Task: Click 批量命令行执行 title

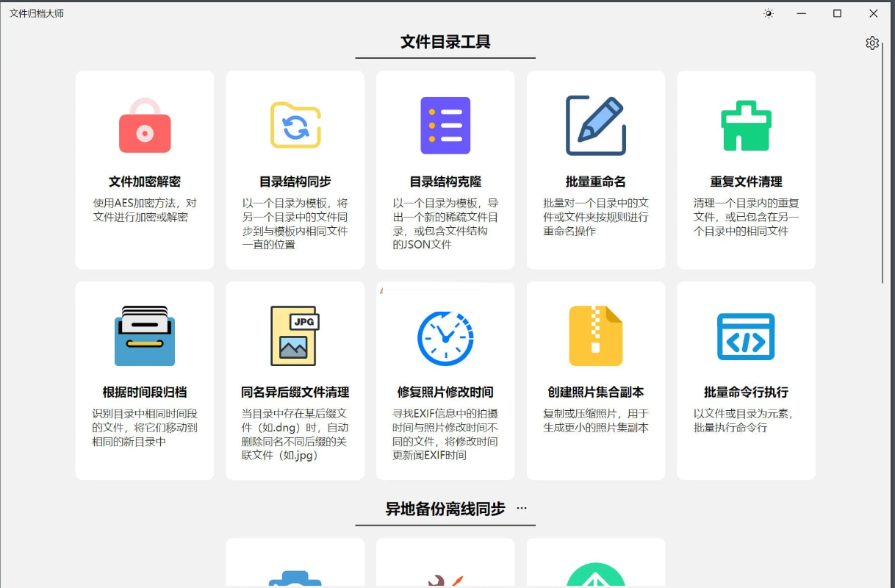Action: pos(746,392)
